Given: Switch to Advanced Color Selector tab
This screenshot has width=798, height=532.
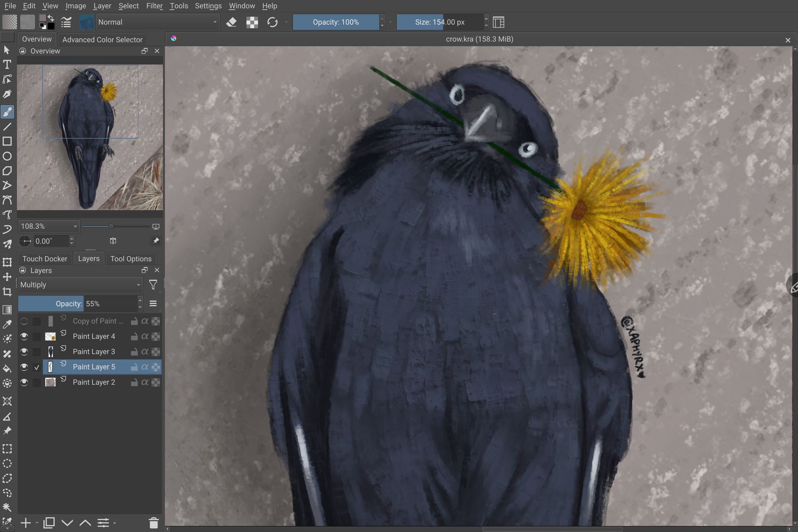Looking at the screenshot, I should [x=102, y=39].
